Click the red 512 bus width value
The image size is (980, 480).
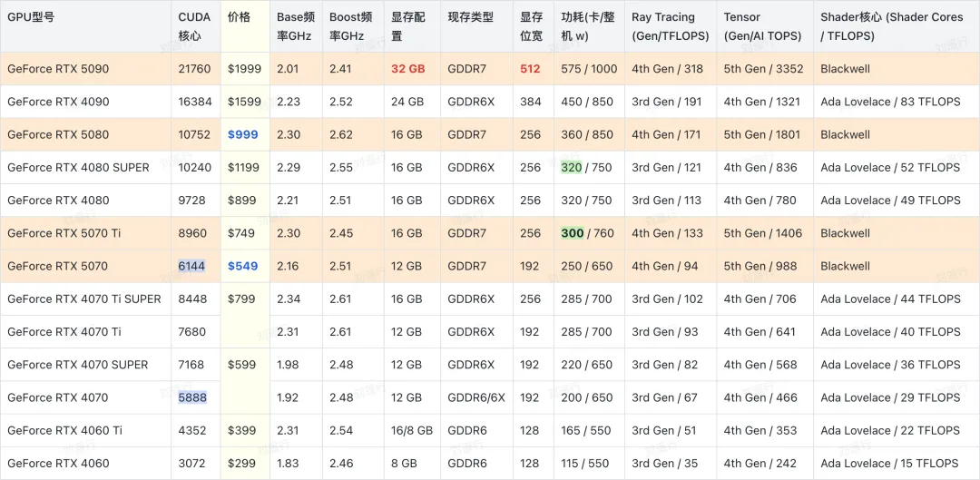(x=530, y=69)
